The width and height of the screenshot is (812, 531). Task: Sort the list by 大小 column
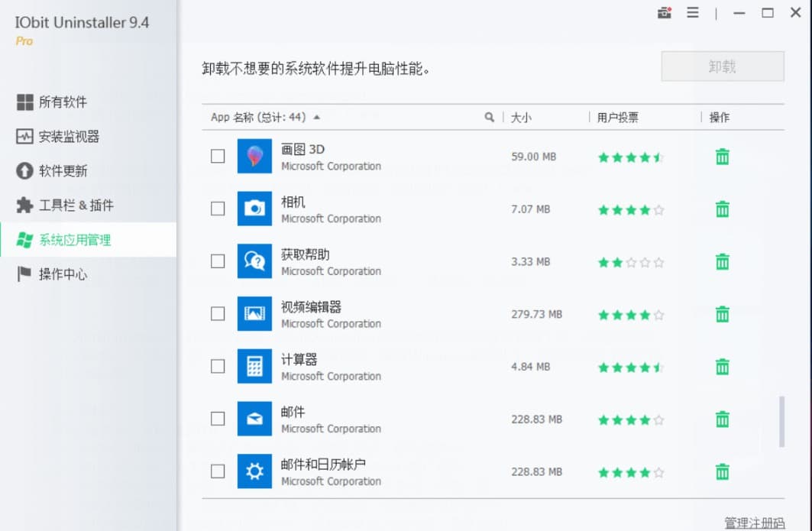coord(521,118)
